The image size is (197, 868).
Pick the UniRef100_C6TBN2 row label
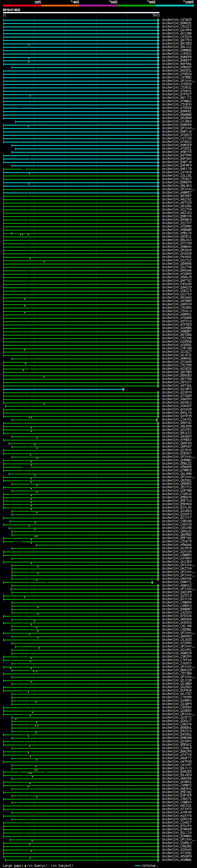(177, 78)
